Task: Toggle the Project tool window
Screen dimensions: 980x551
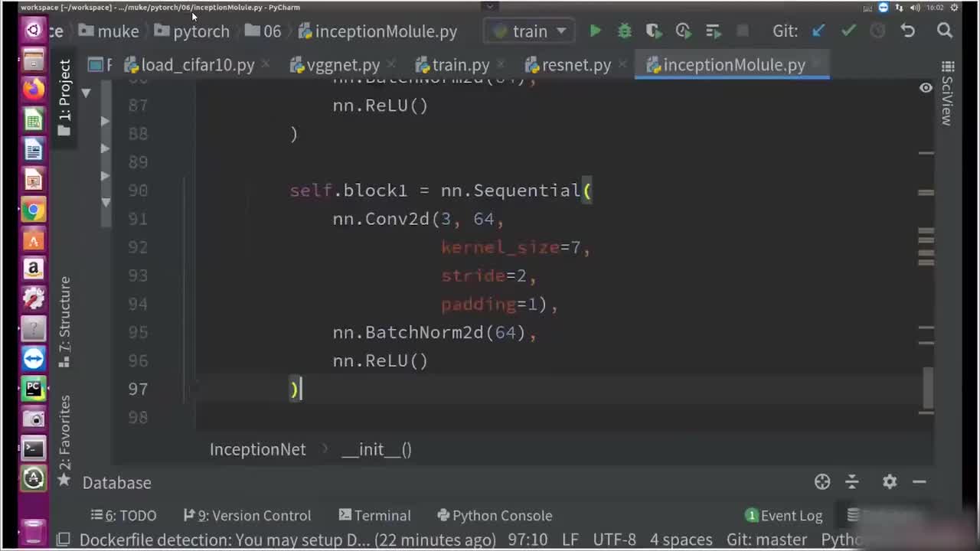Action: tap(64, 99)
